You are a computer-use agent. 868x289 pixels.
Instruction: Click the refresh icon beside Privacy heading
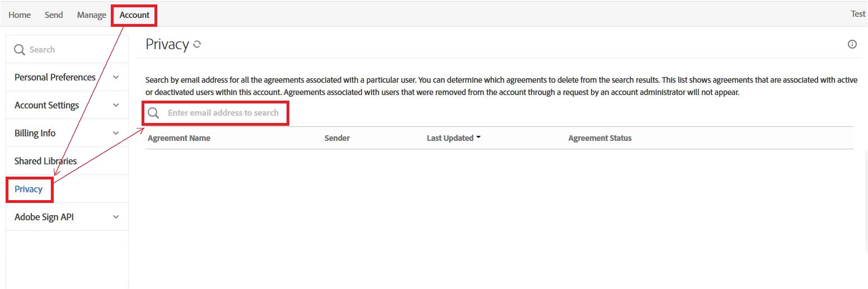coord(196,45)
